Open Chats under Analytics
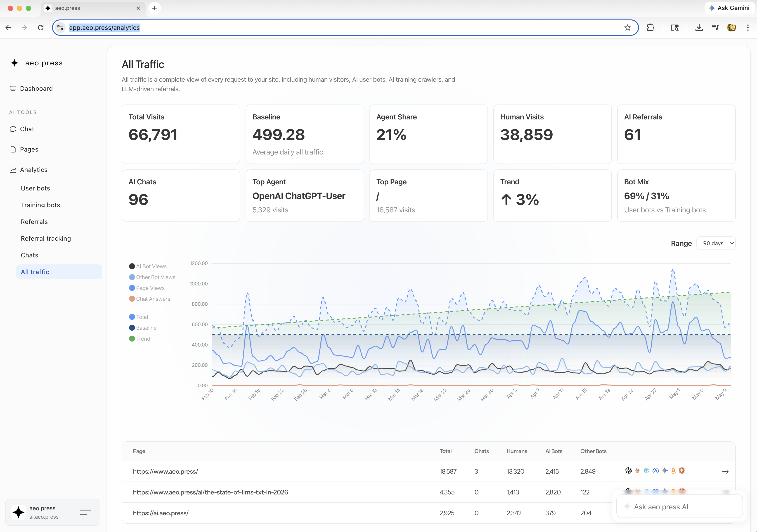The height and width of the screenshot is (532, 757). [29, 255]
